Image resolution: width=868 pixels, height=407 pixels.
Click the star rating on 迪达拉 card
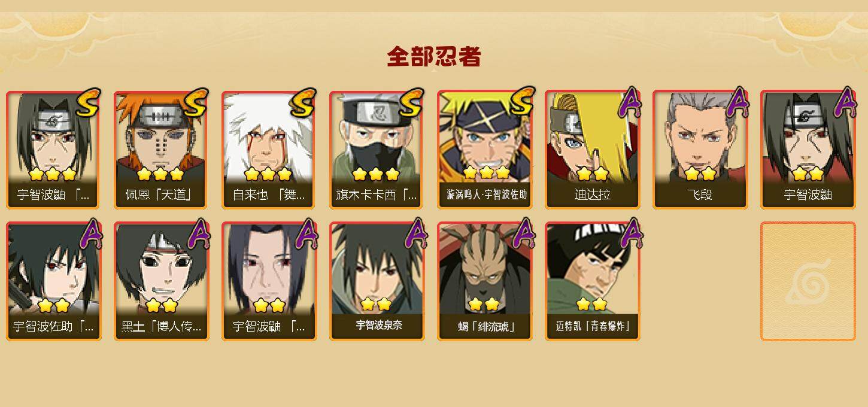click(x=592, y=174)
